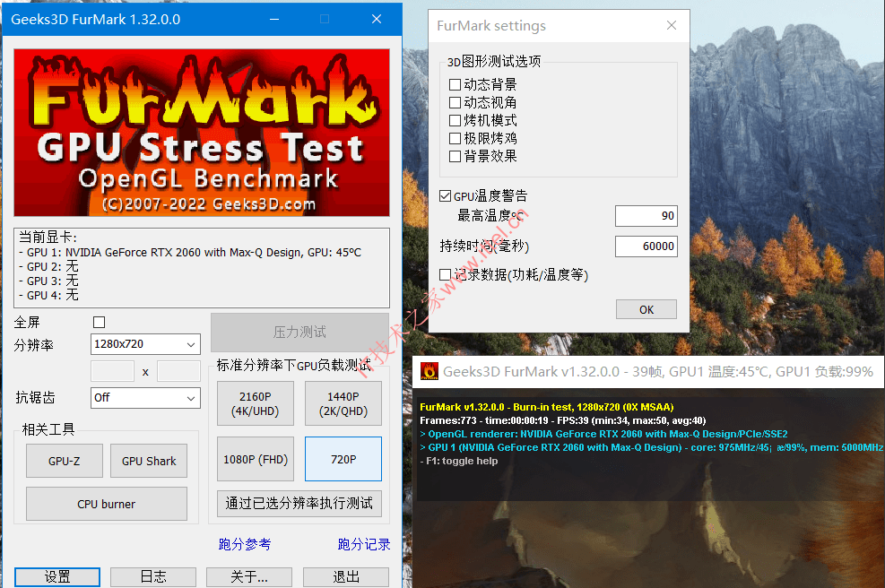885x588 pixels.
Task: Tick the 烤机模式 checkbox
Action: [455, 121]
